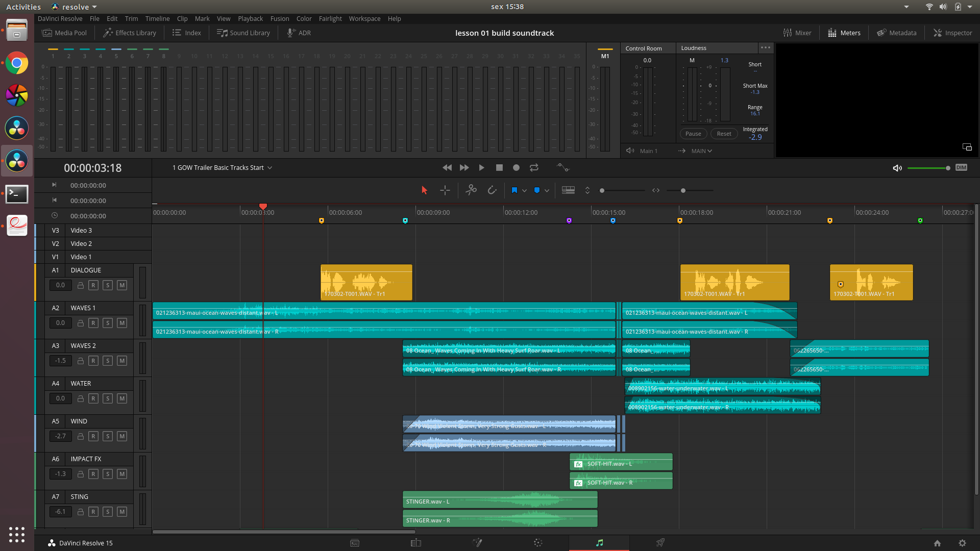The height and width of the screenshot is (551, 980).
Task: Open the Fairlight menu
Action: pyautogui.click(x=330, y=18)
